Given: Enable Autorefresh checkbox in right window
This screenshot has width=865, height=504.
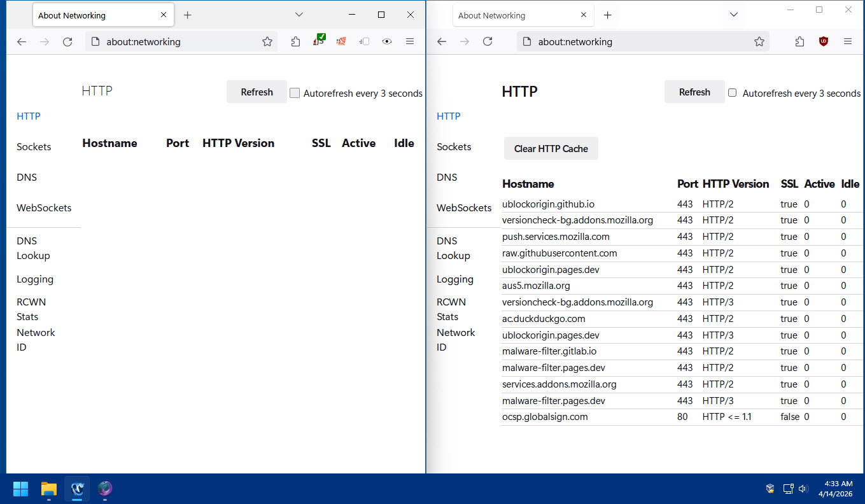Looking at the screenshot, I should [732, 93].
